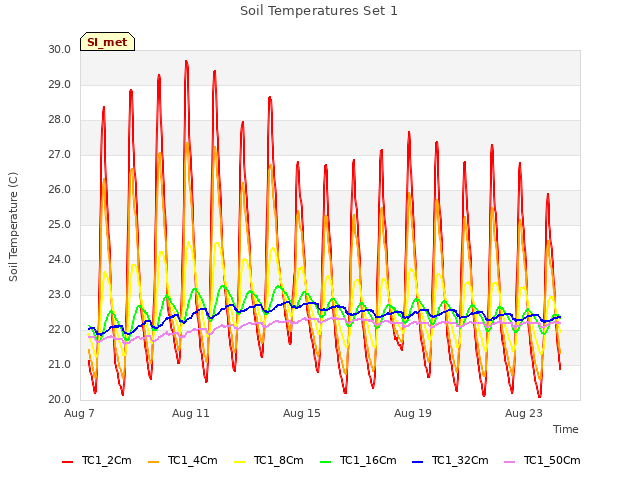Click the highest red TC1_2Cm peak near Aug 11

186,62
